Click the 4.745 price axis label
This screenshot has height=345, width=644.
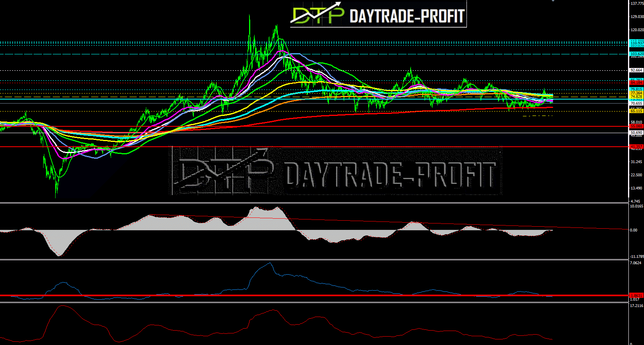[636, 201]
